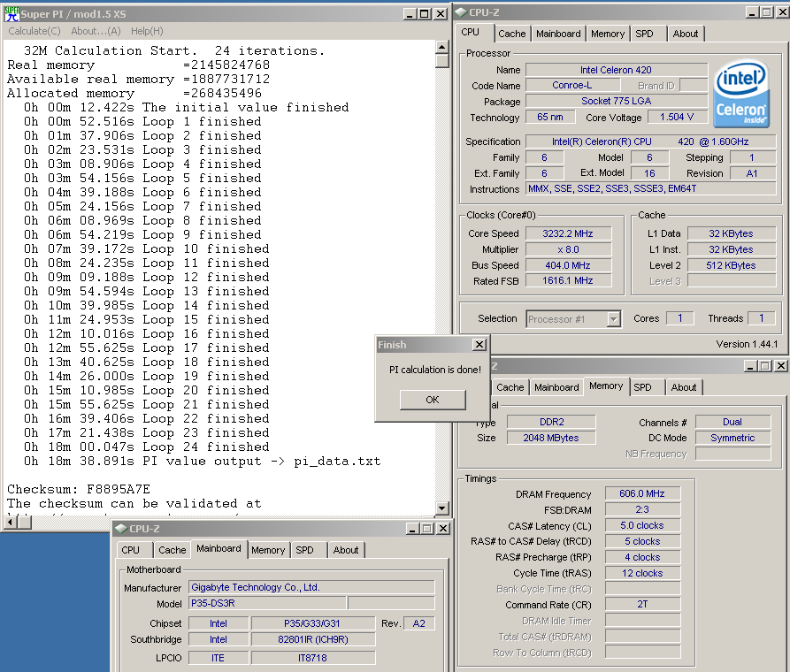The height and width of the screenshot is (672, 790).
Task: Maximize the Super PI window
Action: click(x=425, y=14)
